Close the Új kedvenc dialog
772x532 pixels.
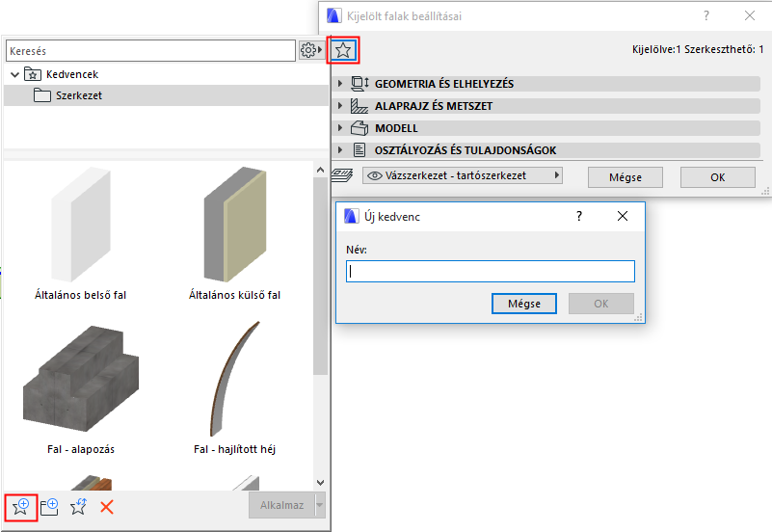point(623,216)
